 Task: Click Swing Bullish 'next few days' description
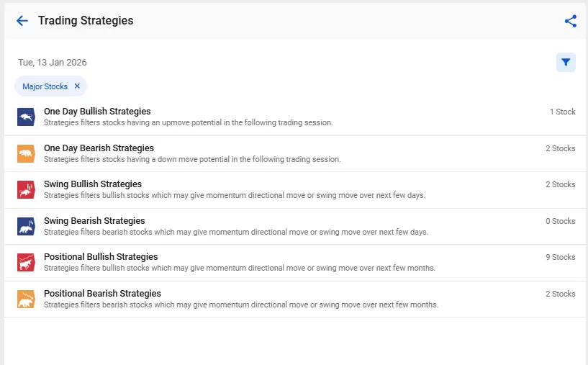click(x=235, y=195)
